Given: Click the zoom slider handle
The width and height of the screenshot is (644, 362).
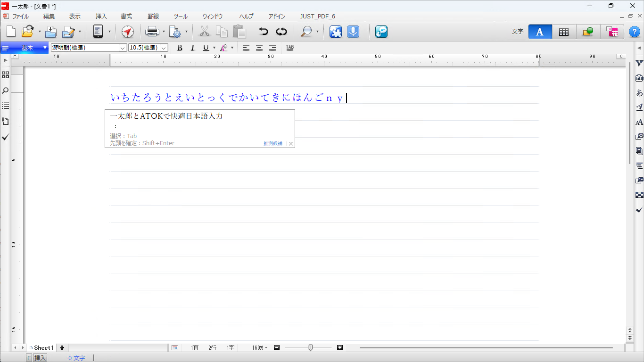Looking at the screenshot, I should [x=310, y=347].
